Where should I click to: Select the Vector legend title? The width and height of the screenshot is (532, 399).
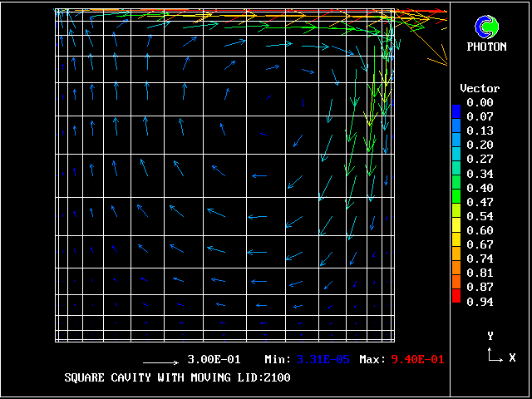pyautogui.click(x=480, y=88)
